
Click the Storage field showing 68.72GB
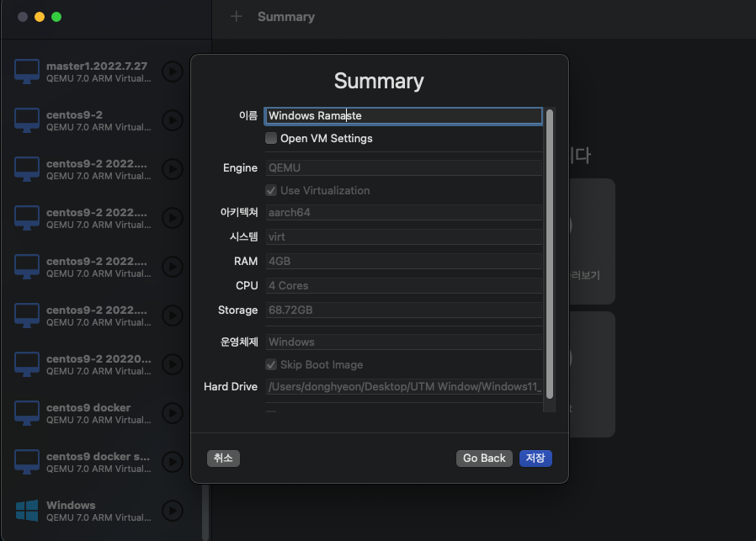click(x=403, y=310)
